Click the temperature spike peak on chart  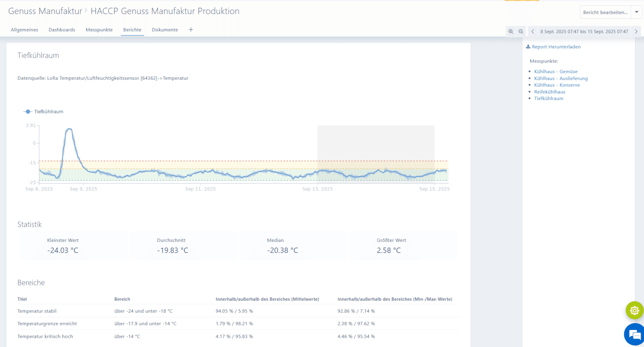click(69, 129)
